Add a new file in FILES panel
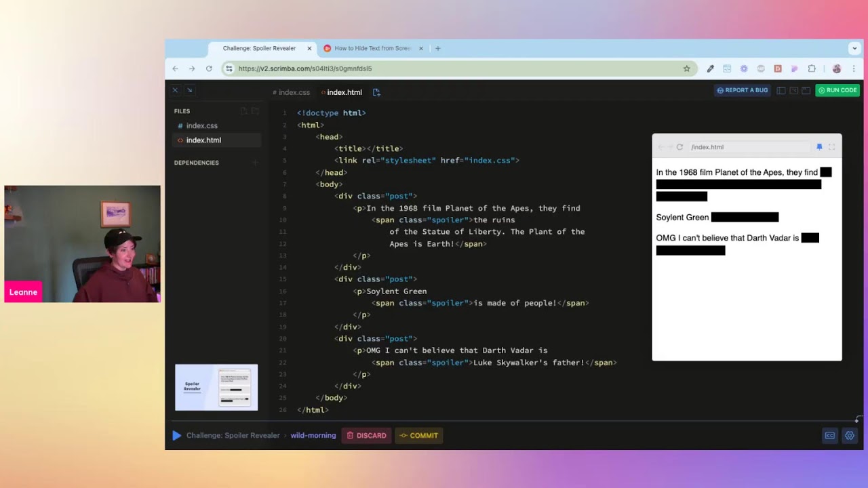The height and width of the screenshot is (488, 868). coord(243,111)
